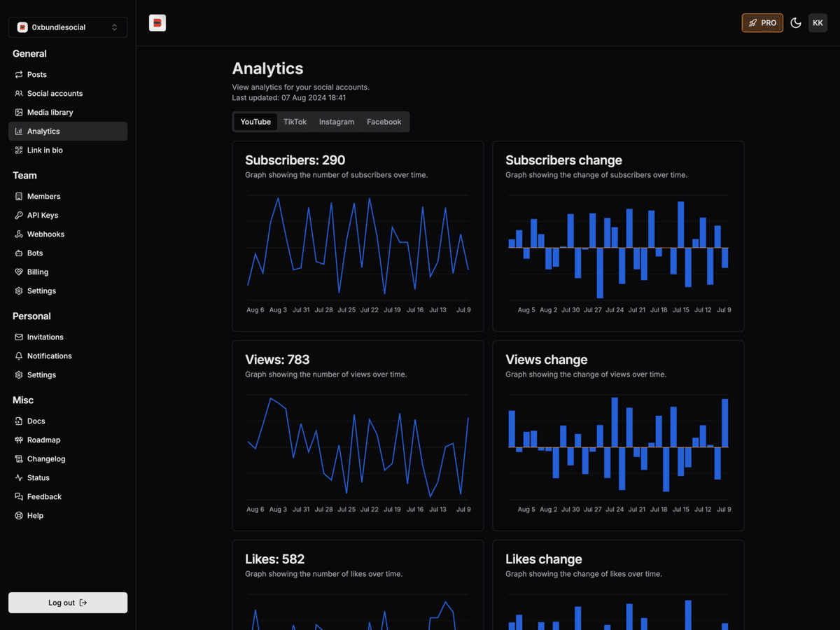Click the Billing icon
840x630 pixels.
19,272
